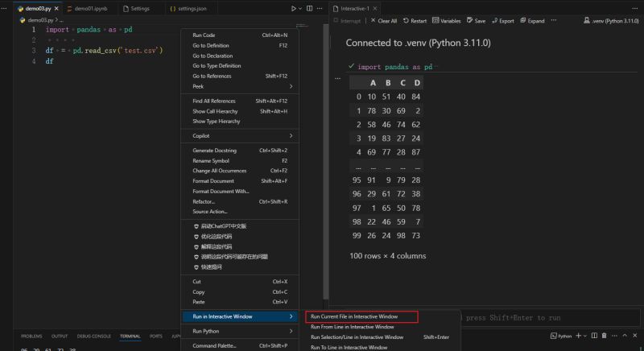Click the Run Python File play icon
Screen dimensions: 644x351
293,8
